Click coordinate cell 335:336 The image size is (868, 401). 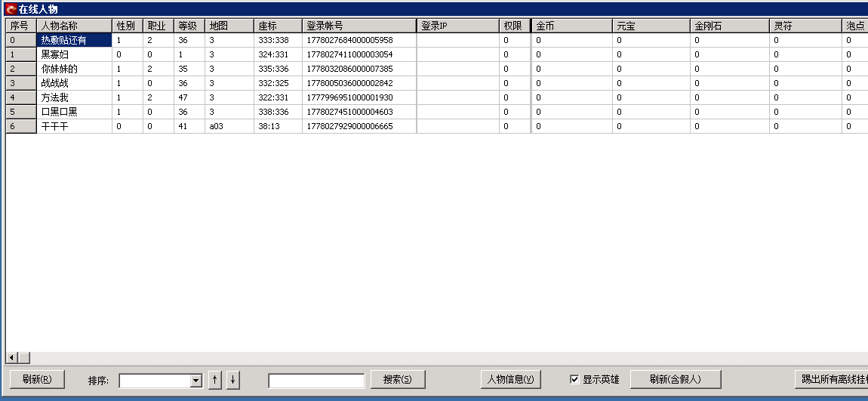pos(278,69)
